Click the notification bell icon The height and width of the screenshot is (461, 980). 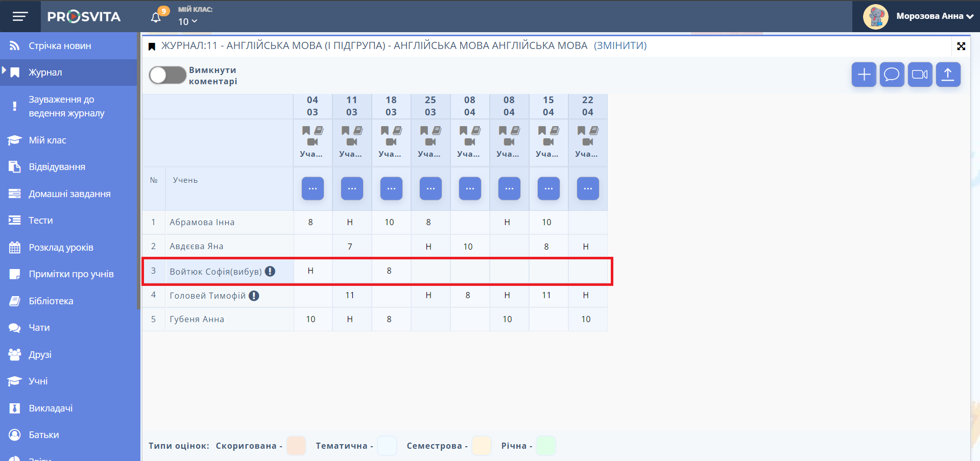pos(156,17)
